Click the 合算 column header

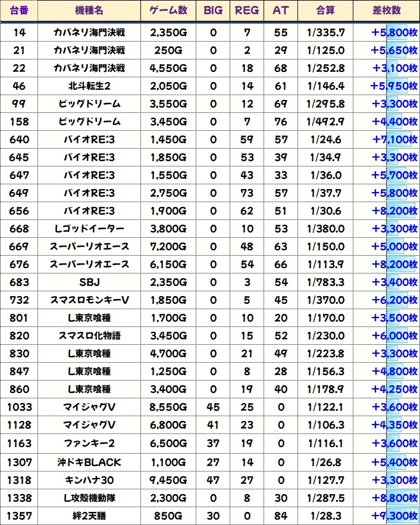325,10
